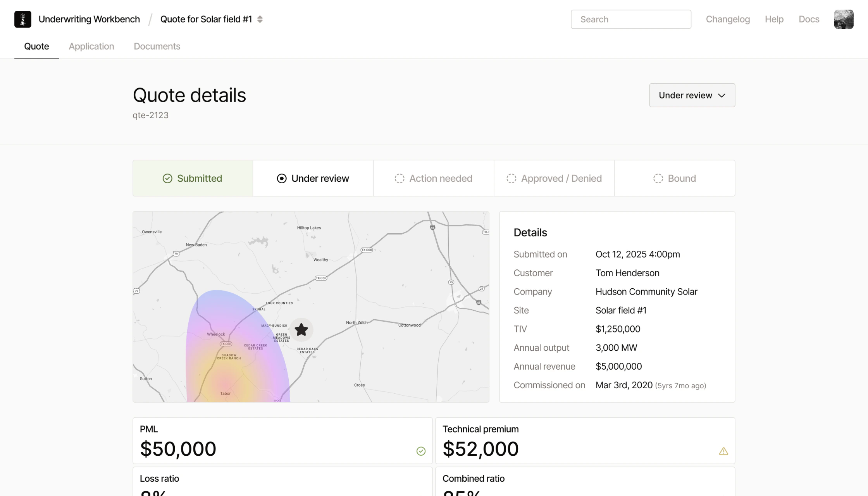Click the company Hudson Community Solar

point(646,292)
